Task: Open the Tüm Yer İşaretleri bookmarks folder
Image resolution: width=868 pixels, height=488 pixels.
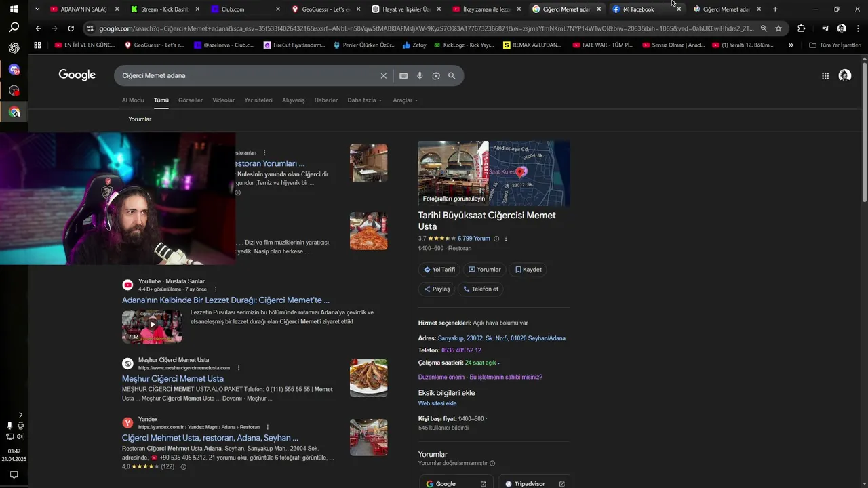Action: click(835, 45)
